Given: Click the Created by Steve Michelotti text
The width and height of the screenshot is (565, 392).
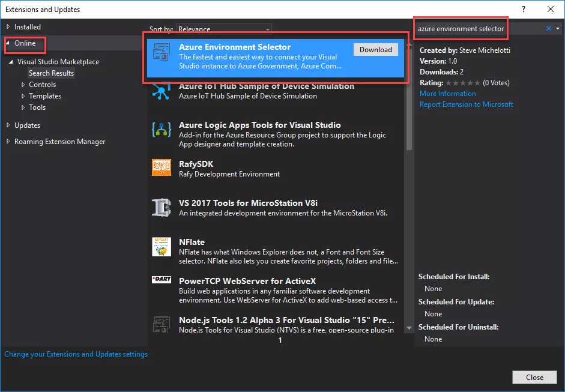Looking at the screenshot, I should pos(465,50).
